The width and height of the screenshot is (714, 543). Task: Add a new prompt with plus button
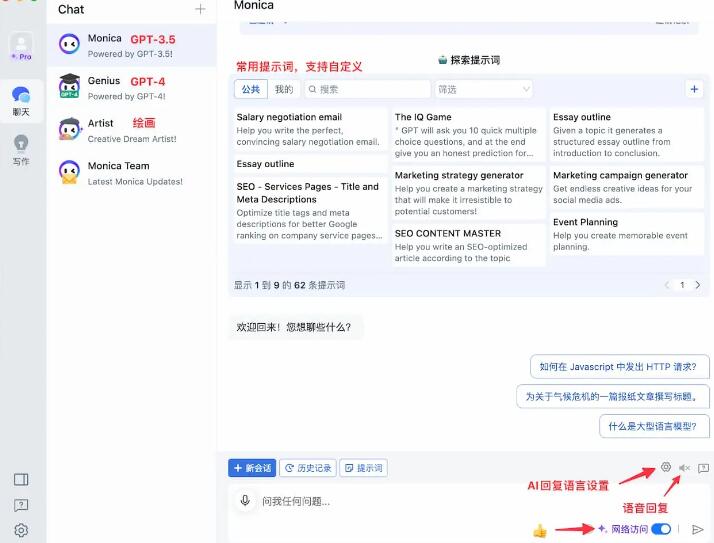point(694,89)
